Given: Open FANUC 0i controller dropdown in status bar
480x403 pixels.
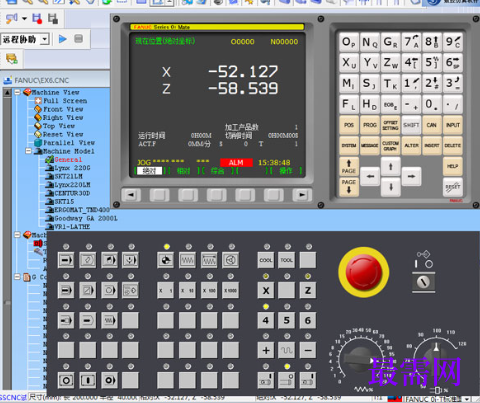Looking at the screenshot, I should pyautogui.click(x=467, y=399).
